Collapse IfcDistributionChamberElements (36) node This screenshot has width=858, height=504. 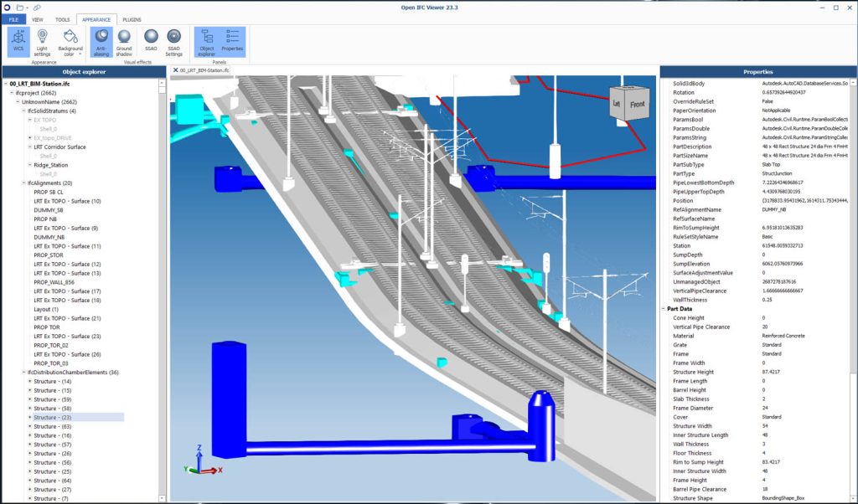click(24, 373)
